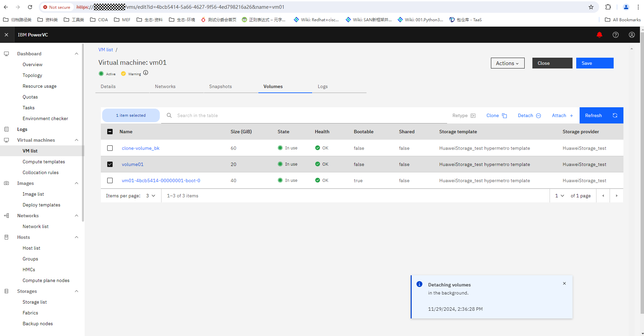Open the user profile icon in PowerVC header
Image resolution: width=644 pixels, height=336 pixels.
click(x=632, y=35)
